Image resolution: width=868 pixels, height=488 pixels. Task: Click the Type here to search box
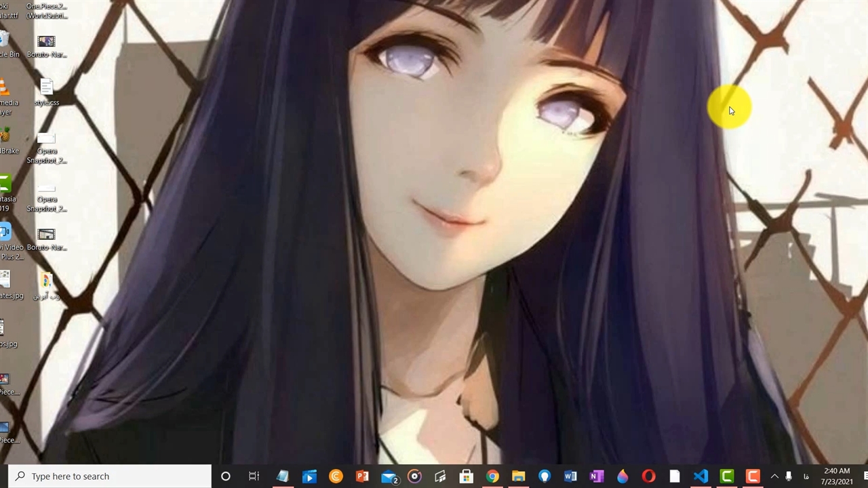coord(112,476)
